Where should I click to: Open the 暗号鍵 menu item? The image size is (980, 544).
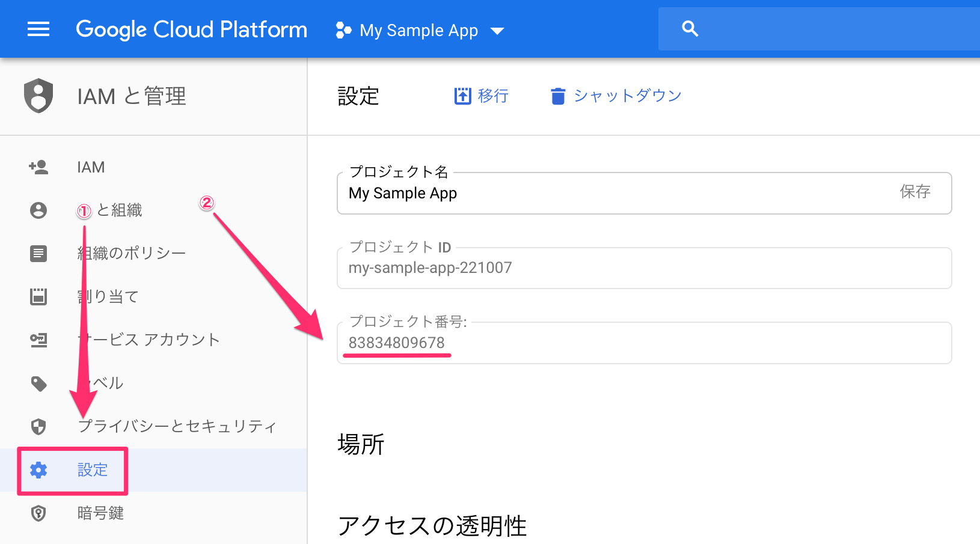[100, 513]
